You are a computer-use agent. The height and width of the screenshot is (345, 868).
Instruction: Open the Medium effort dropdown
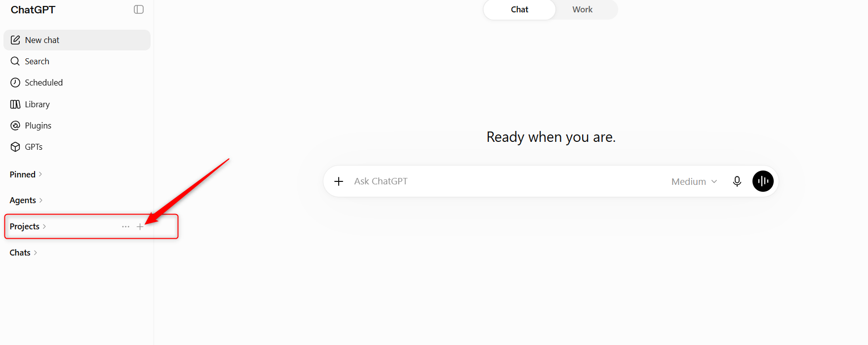click(x=694, y=181)
